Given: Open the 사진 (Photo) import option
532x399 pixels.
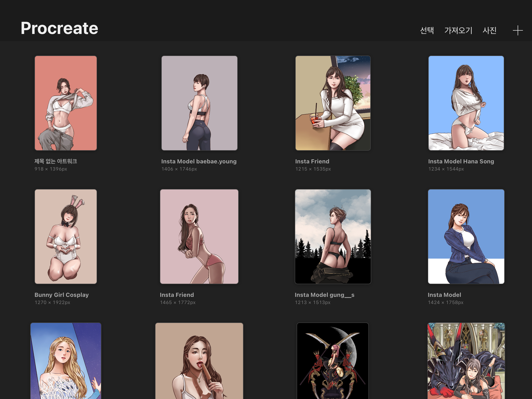Looking at the screenshot, I should [489, 31].
